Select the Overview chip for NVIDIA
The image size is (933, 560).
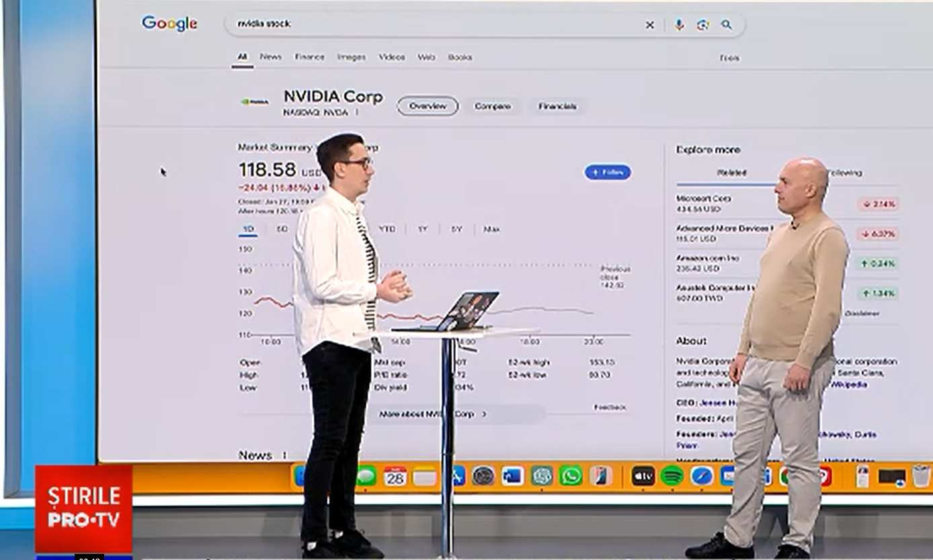click(428, 106)
